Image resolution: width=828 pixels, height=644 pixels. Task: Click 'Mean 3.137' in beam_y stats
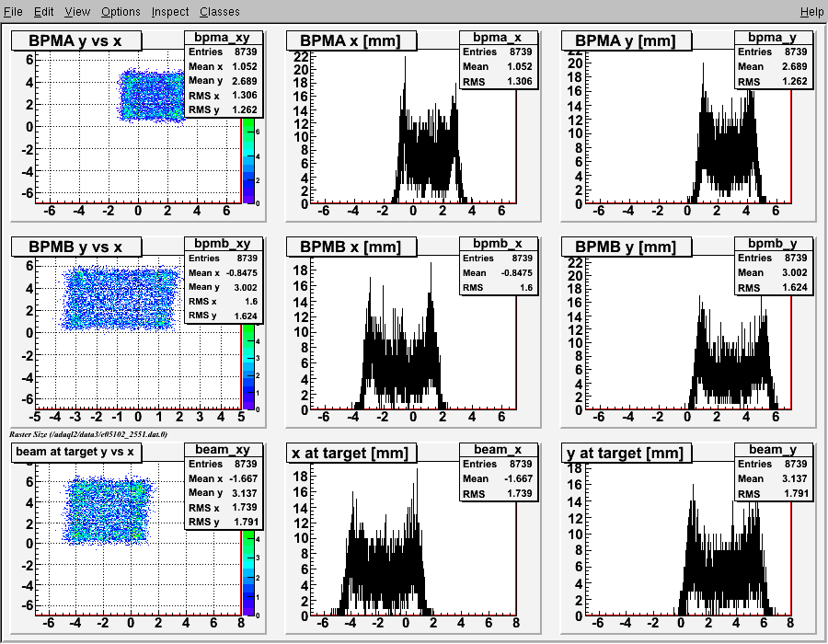click(773, 478)
